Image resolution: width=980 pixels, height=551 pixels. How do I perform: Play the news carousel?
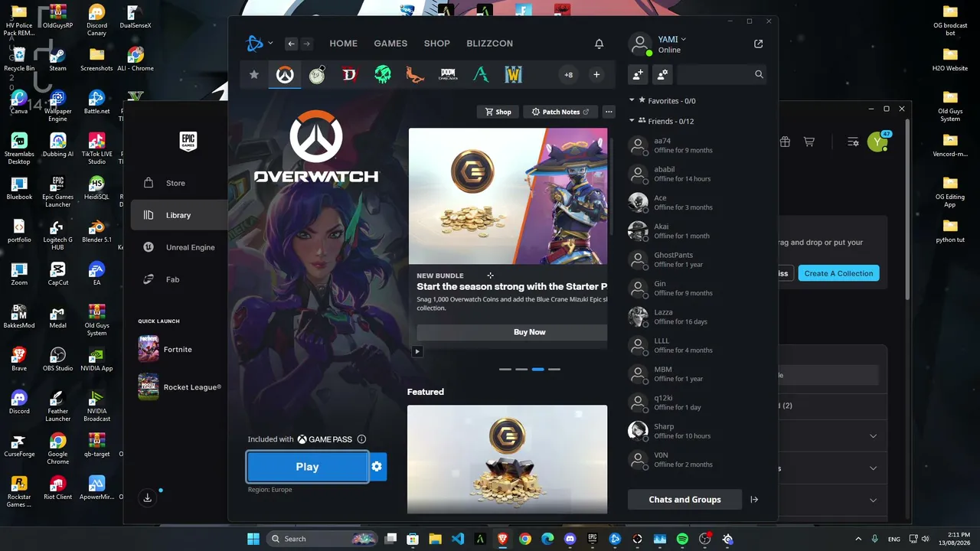[417, 351]
